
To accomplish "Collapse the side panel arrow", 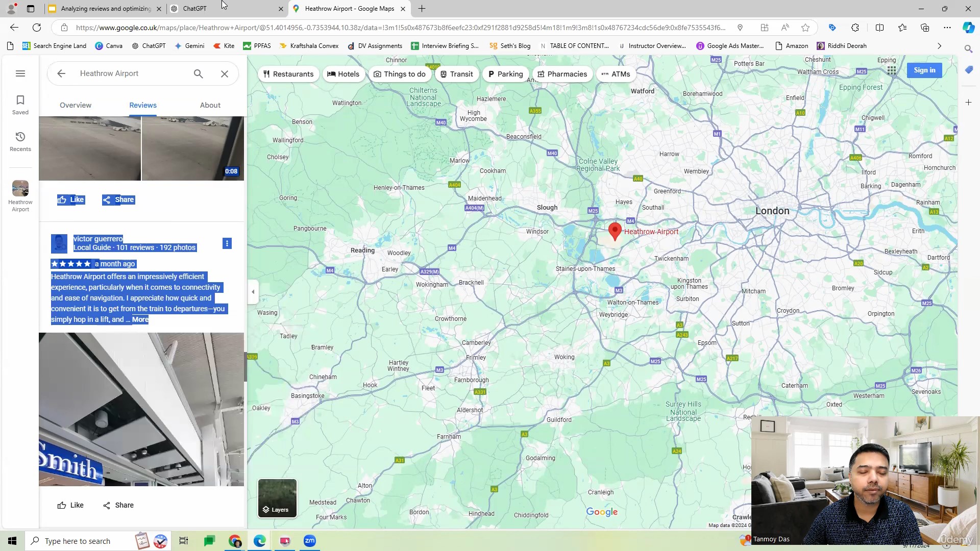I will 253,292.
